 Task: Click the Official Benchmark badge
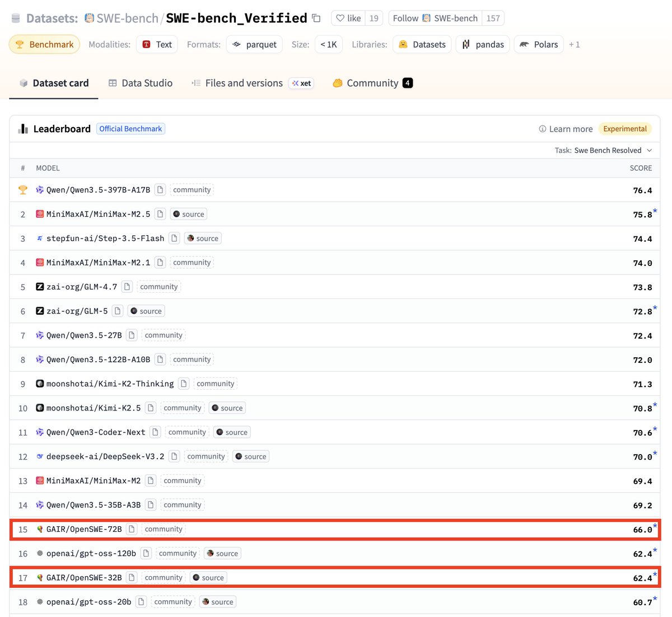coord(130,129)
